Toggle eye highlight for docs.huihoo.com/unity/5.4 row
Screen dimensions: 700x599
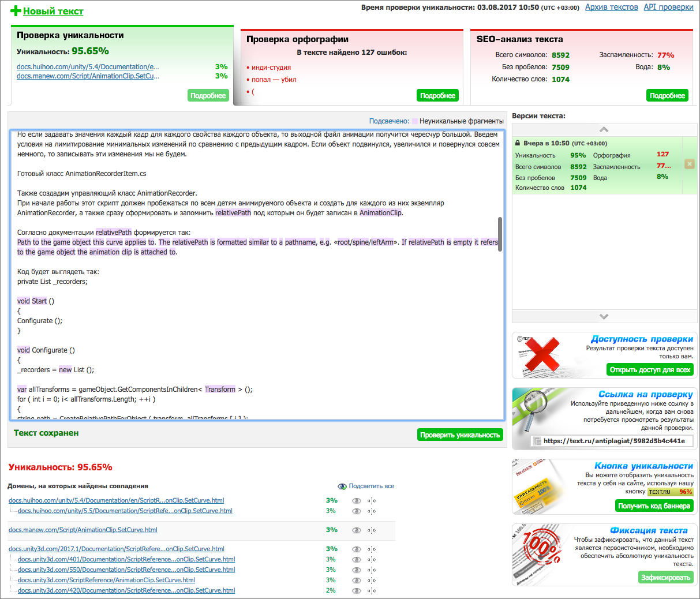[x=357, y=501]
